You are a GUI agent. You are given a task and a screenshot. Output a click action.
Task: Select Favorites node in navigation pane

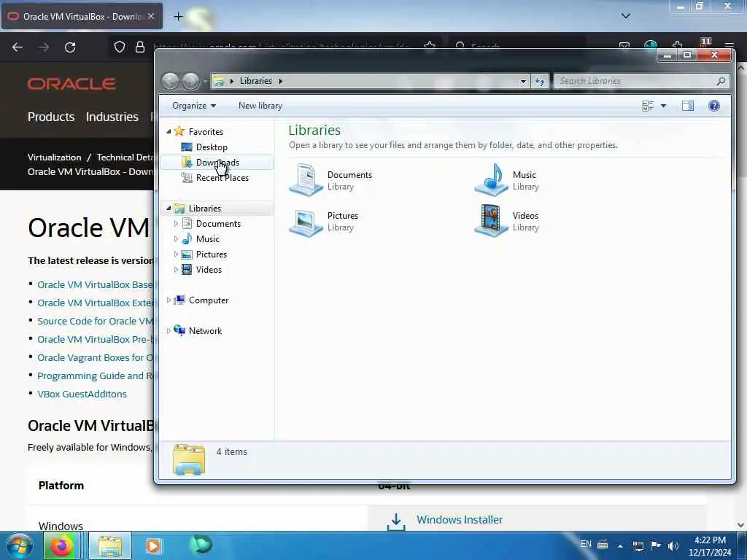[205, 131]
